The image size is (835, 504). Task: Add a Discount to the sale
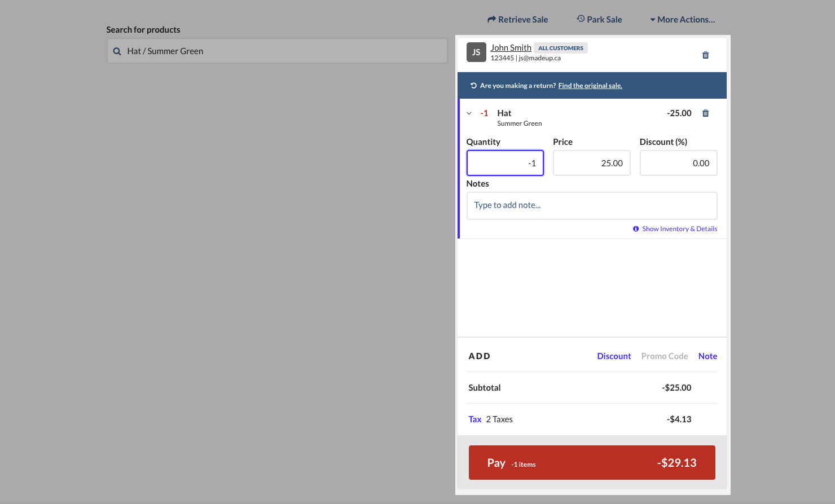(x=614, y=356)
